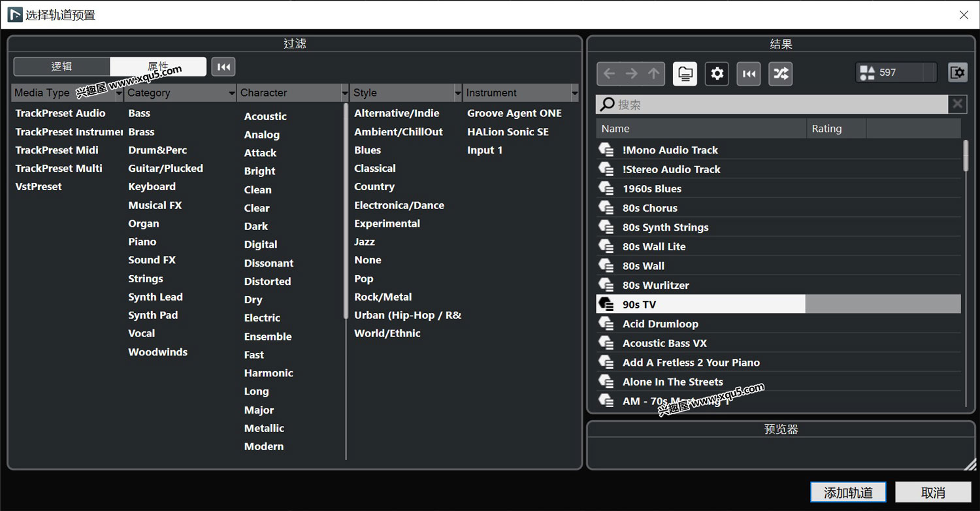Open the results gear settings icon
Image resolution: width=980 pixels, height=511 pixels.
(717, 74)
